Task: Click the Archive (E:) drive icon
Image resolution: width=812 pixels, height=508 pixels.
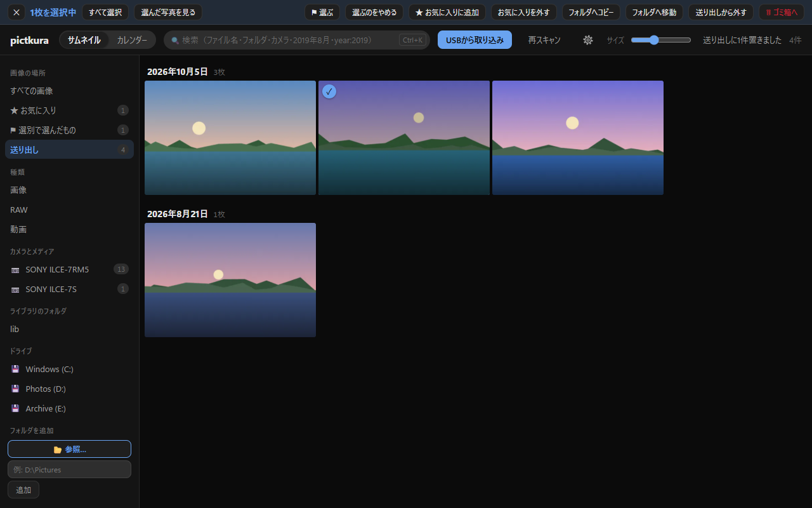Action: pos(15,409)
